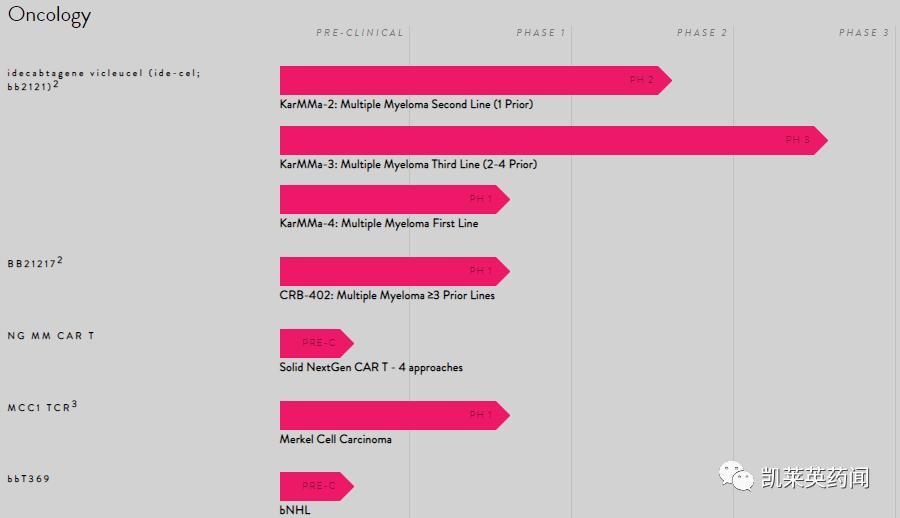
Task: Open the BB21217 product label
Action: (35, 263)
